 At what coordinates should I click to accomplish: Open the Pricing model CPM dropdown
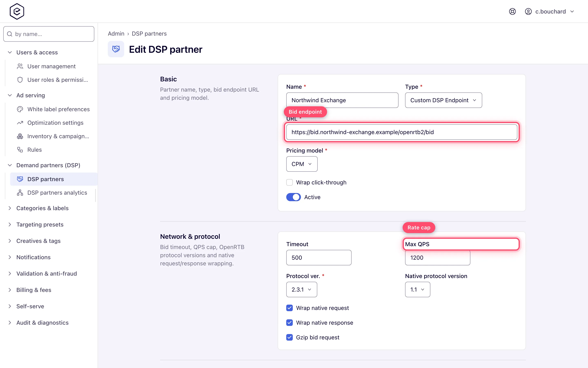coord(302,164)
